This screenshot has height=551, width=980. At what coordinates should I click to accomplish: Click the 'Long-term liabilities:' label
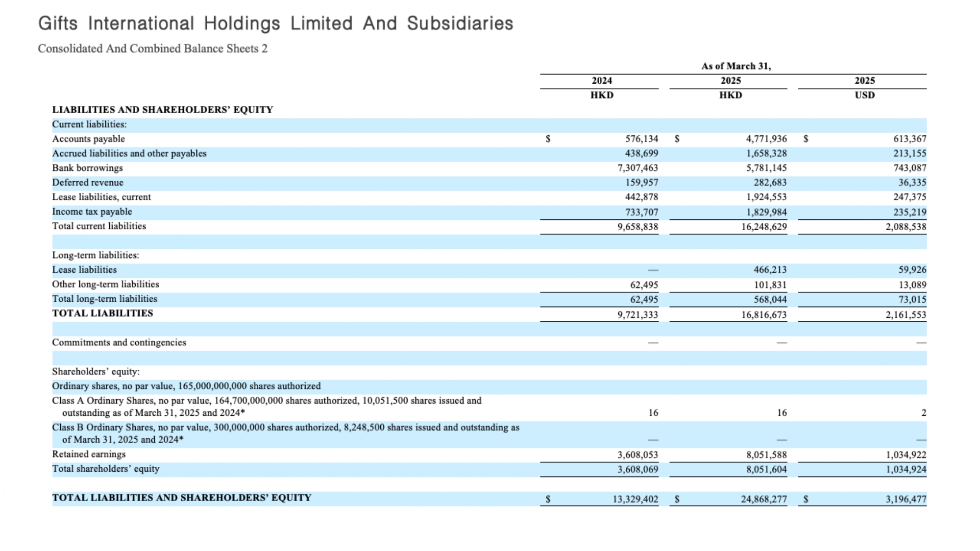[x=96, y=255]
